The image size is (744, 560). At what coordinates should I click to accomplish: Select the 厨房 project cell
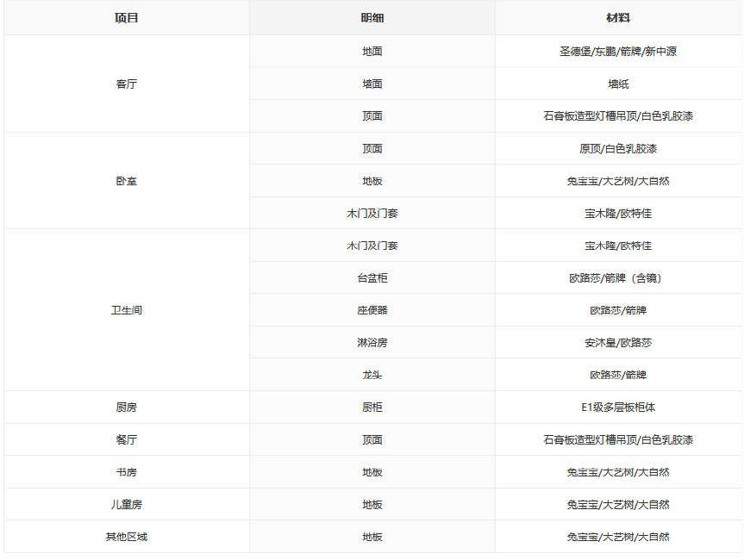click(x=126, y=408)
